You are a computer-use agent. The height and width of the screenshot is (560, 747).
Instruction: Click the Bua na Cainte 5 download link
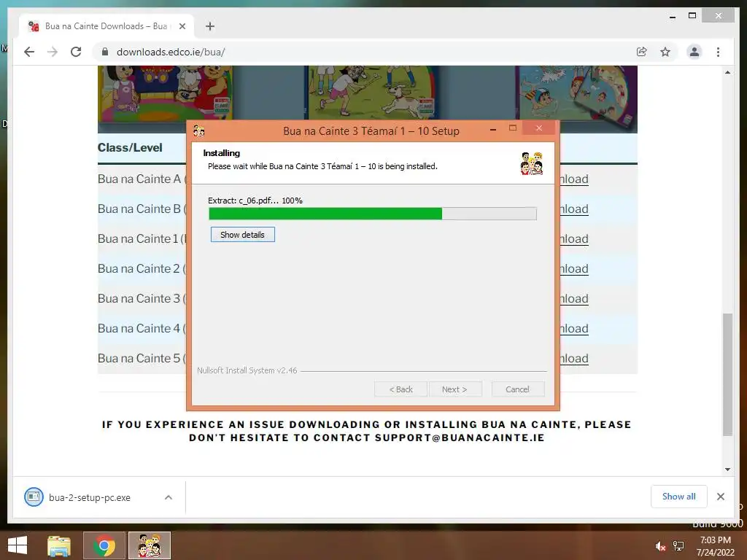pos(574,358)
